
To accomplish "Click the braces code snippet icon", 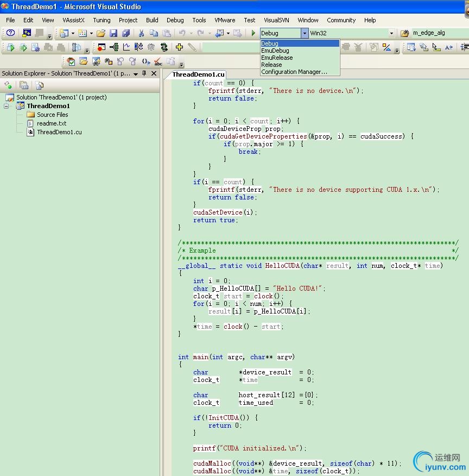I will tap(146, 61).
